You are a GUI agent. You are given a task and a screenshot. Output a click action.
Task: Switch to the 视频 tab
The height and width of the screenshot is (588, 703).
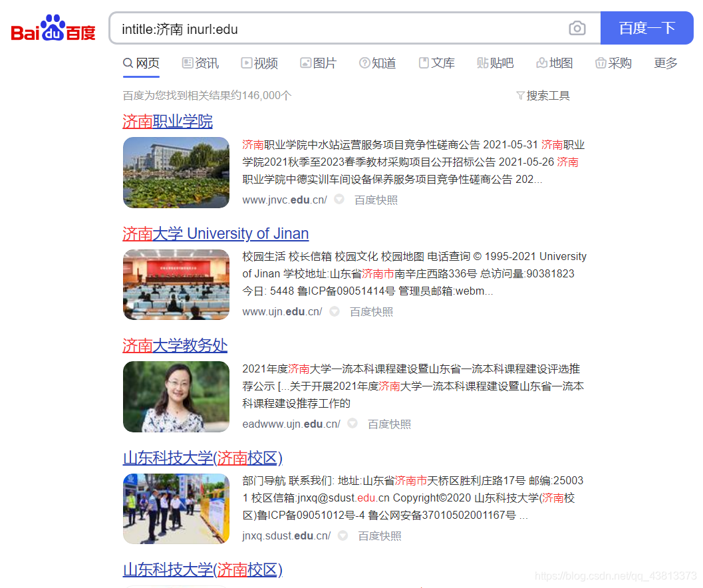pyautogui.click(x=259, y=63)
